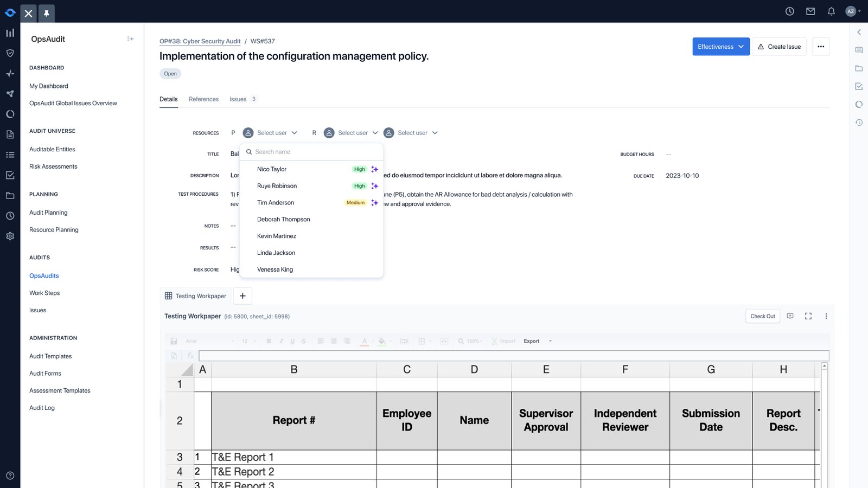The image size is (868, 488).
Task: Open the folder icon in right panel
Action: (859, 68)
